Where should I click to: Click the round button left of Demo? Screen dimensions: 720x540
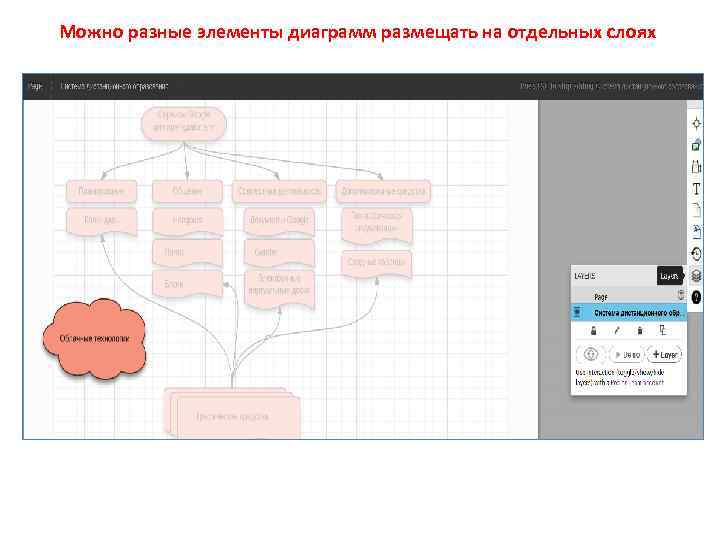click(591, 354)
